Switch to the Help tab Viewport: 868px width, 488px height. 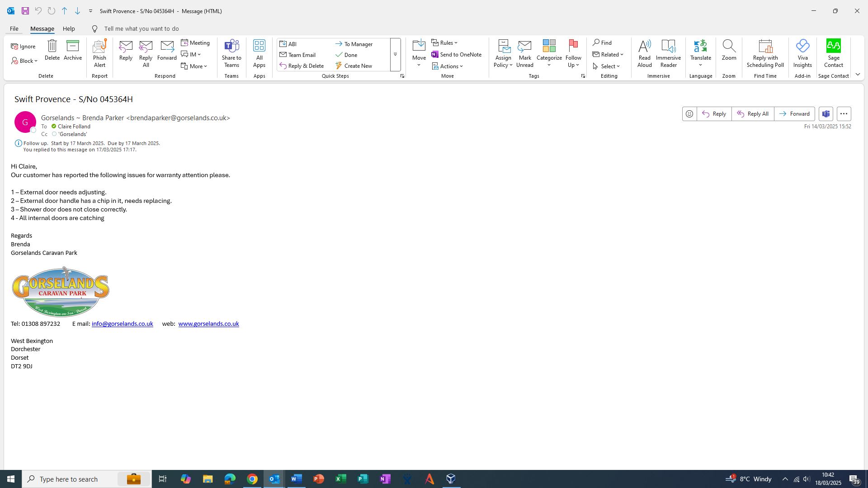[x=69, y=28]
